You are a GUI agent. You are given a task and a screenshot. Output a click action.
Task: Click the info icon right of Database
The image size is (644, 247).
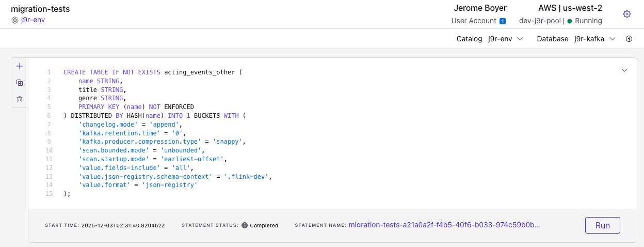(x=629, y=39)
